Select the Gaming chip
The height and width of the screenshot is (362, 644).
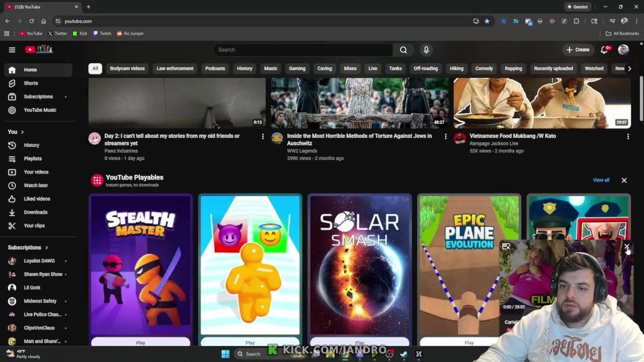click(297, 68)
